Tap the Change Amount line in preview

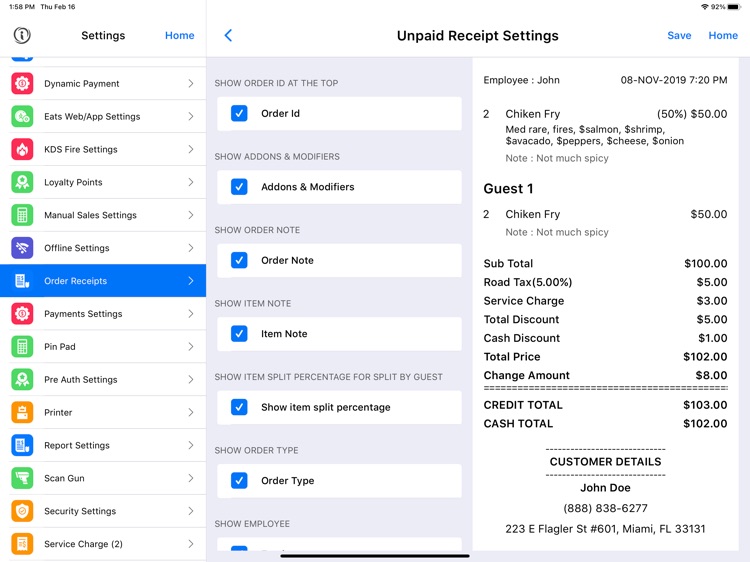[x=605, y=375]
